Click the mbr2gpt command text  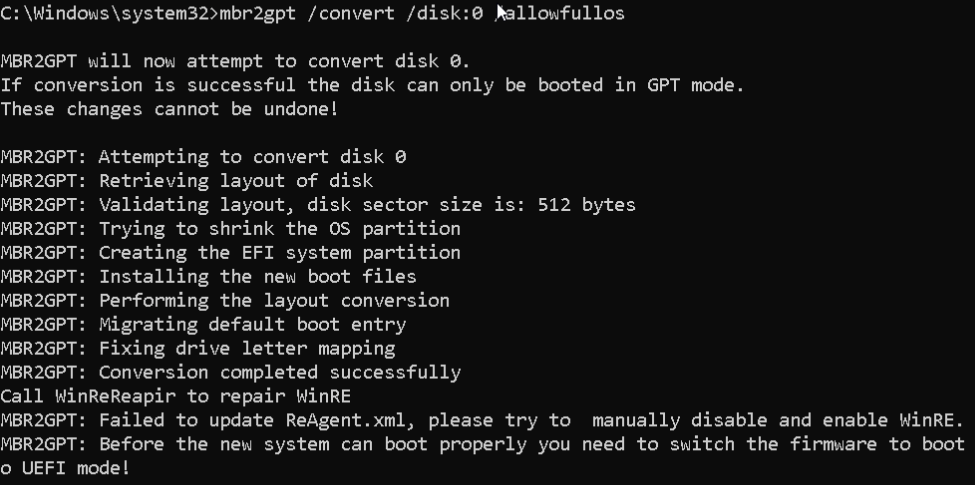(x=258, y=13)
